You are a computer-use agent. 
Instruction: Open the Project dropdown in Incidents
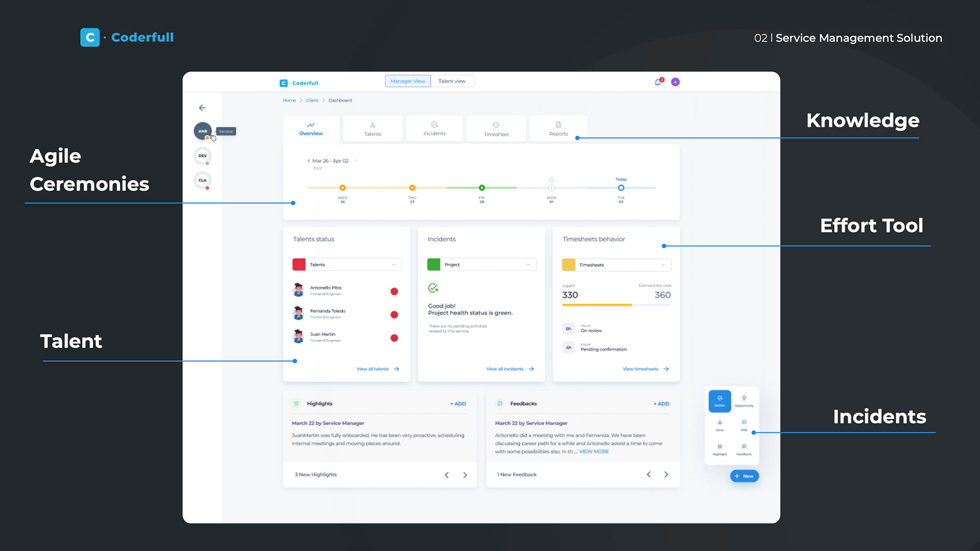(x=482, y=265)
